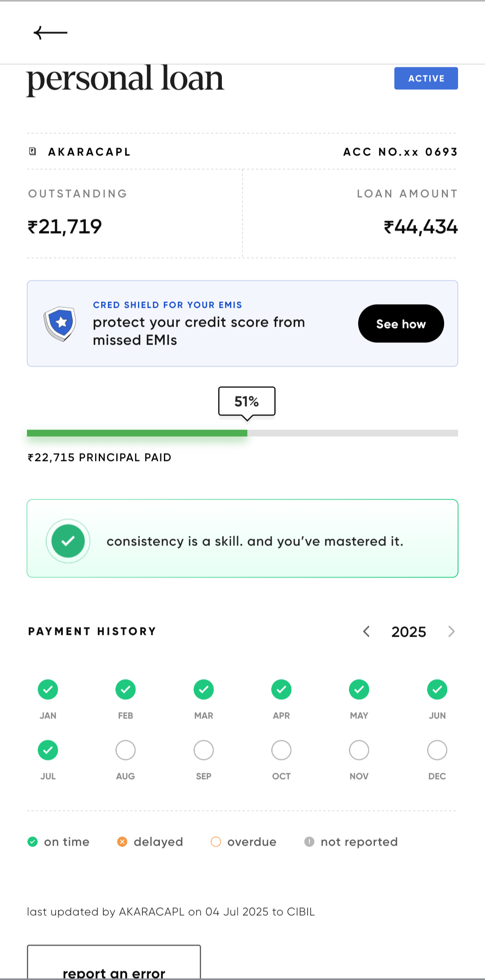Image resolution: width=485 pixels, height=980 pixels.
Task: Select the empty DEC payment circle
Action: 437,750
